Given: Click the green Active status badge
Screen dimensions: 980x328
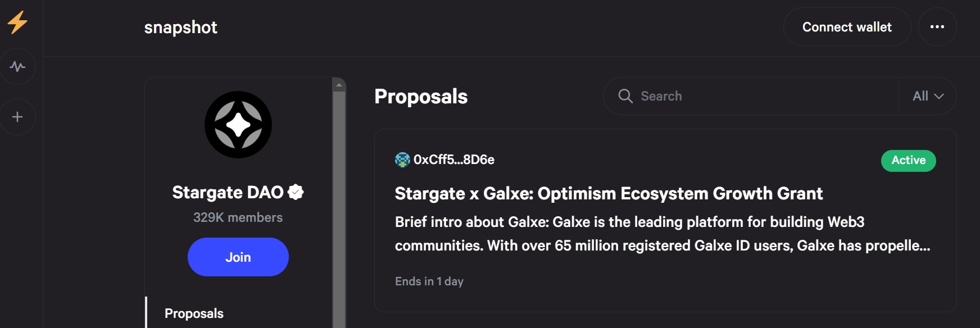Looking at the screenshot, I should (x=908, y=161).
